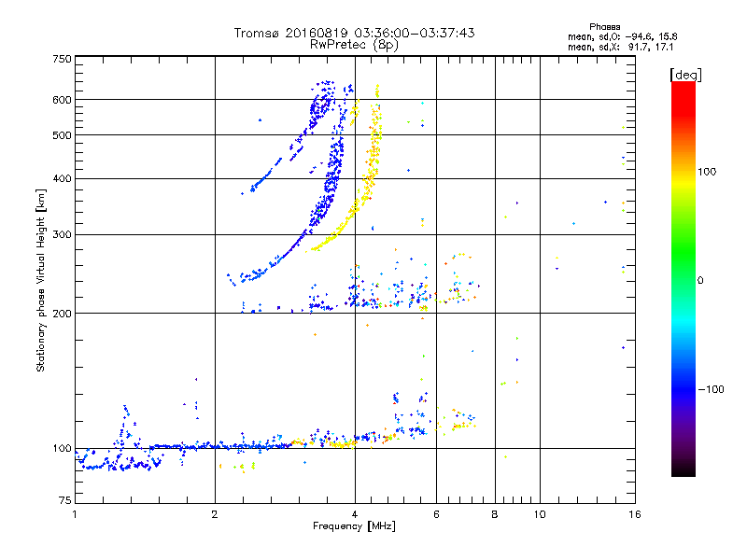Click the x-axis tick label "2"
This screenshot has height=560, width=747.
tap(215, 514)
